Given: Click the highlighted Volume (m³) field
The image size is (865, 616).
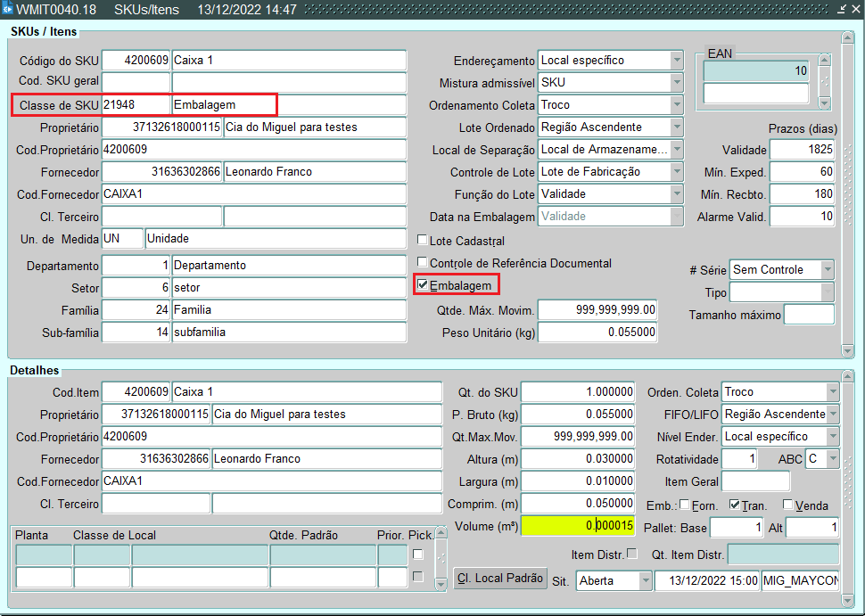Looking at the screenshot, I should point(578,526).
